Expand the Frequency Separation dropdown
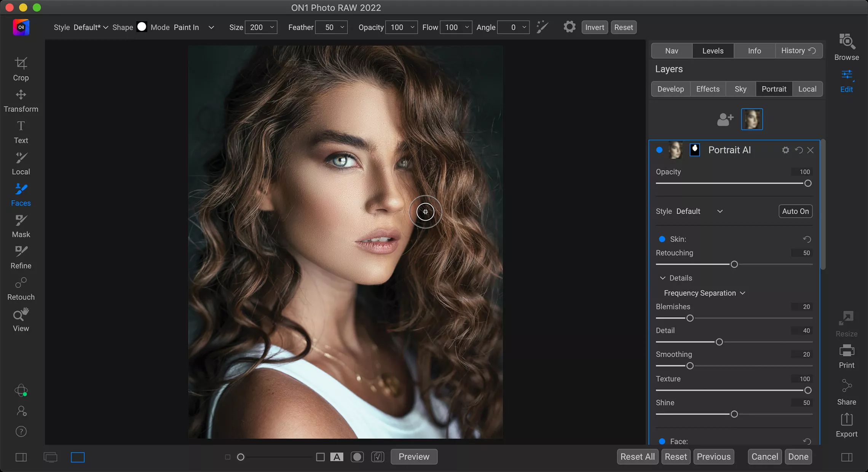This screenshot has width=868, height=472. pyautogui.click(x=704, y=293)
